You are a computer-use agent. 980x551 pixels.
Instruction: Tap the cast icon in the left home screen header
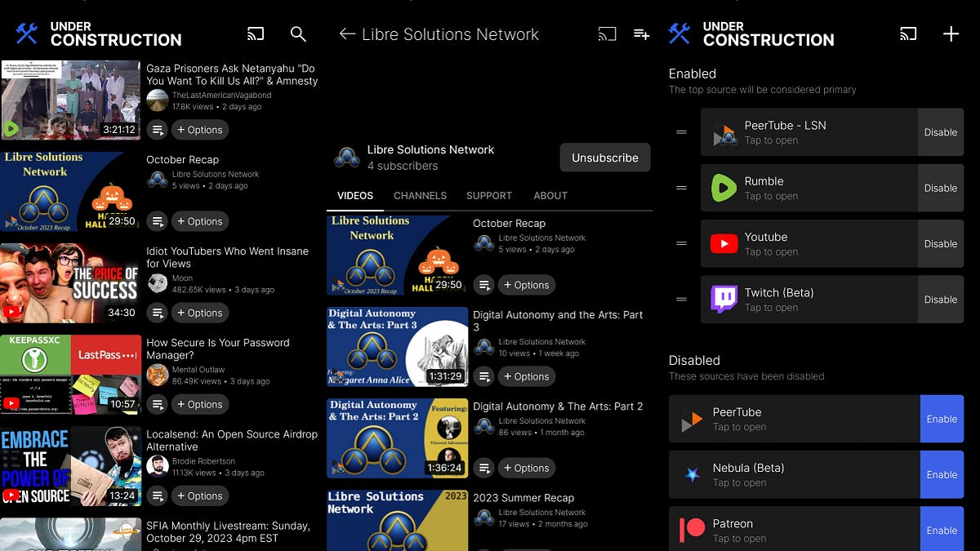pyautogui.click(x=256, y=33)
